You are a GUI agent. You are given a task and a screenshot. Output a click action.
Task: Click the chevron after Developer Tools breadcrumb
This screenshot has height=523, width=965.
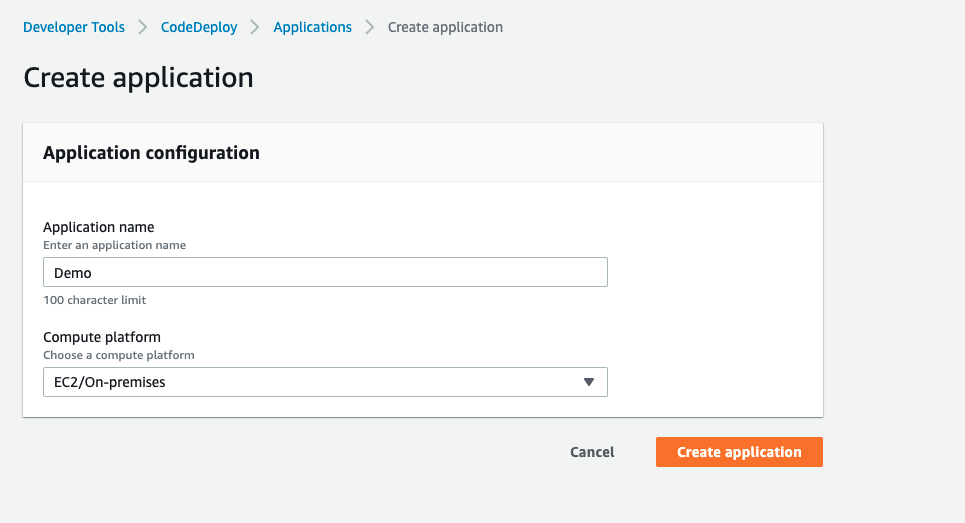point(143,27)
